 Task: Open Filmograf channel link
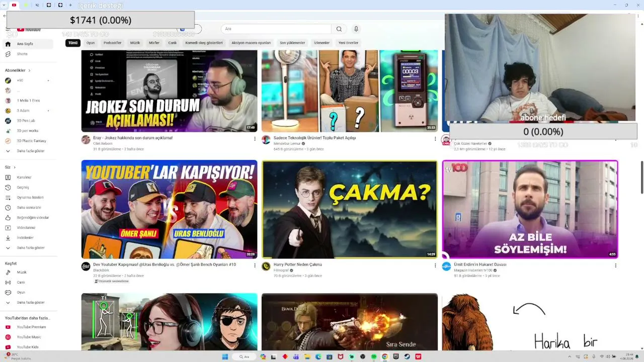click(x=281, y=270)
